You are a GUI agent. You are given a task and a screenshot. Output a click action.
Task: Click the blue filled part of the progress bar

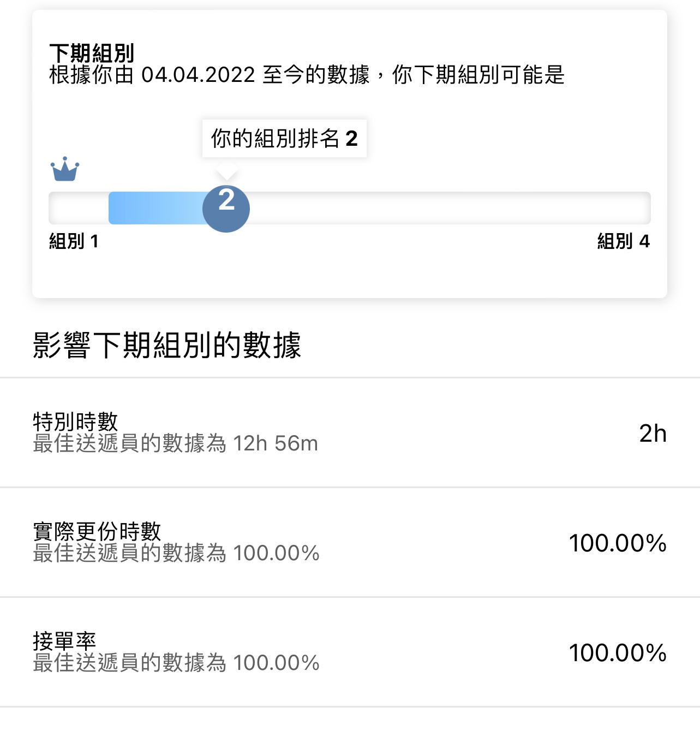(x=156, y=208)
